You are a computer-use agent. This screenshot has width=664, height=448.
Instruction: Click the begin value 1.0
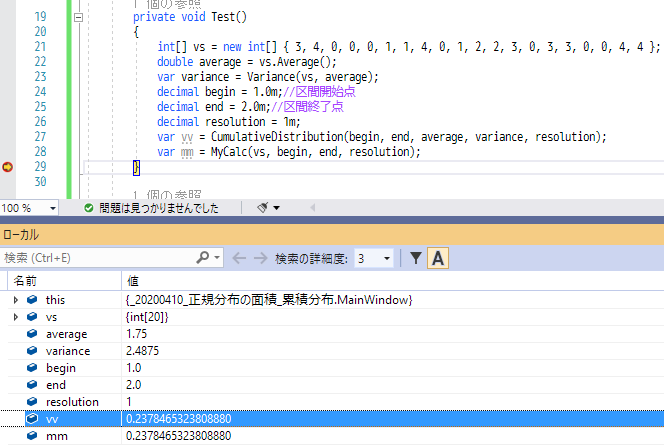click(133, 368)
